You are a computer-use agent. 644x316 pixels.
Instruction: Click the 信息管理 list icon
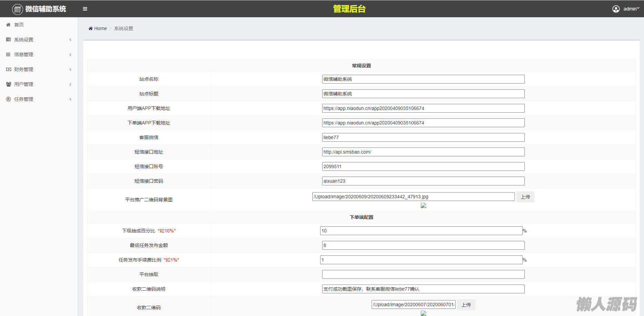pos(8,54)
